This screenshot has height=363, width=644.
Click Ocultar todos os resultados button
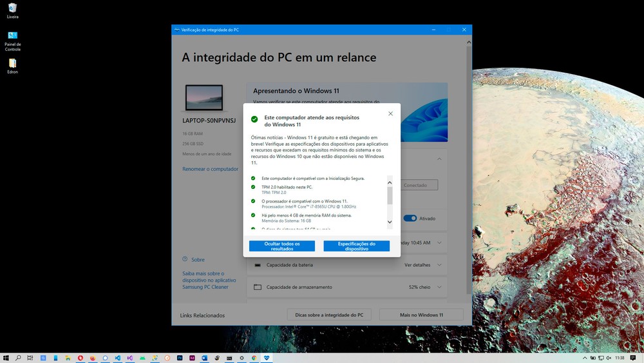pyautogui.click(x=282, y=246)
